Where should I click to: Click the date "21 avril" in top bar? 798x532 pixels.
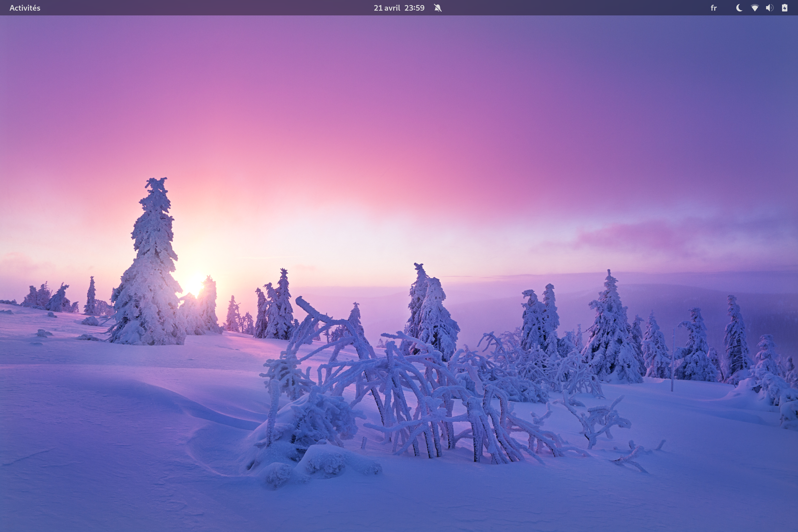(x=386, y=8)
